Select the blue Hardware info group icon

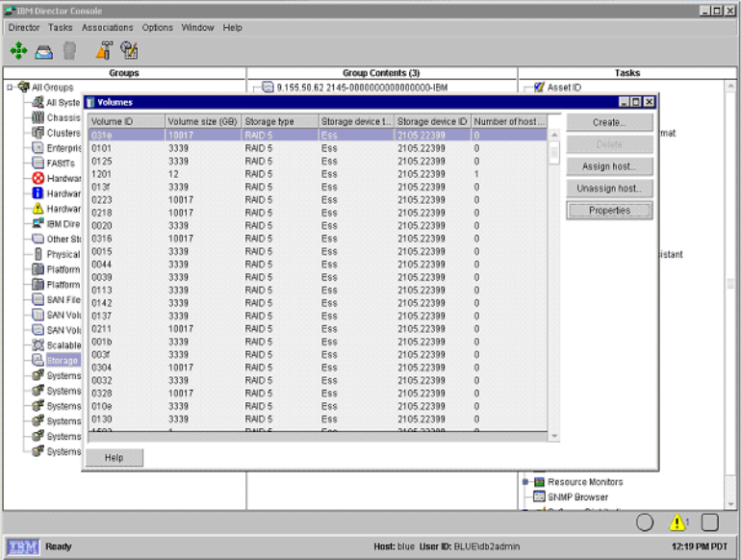[38, 193]
